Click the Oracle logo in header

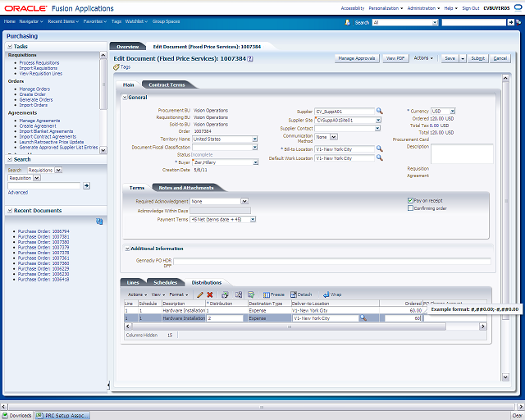25,8
